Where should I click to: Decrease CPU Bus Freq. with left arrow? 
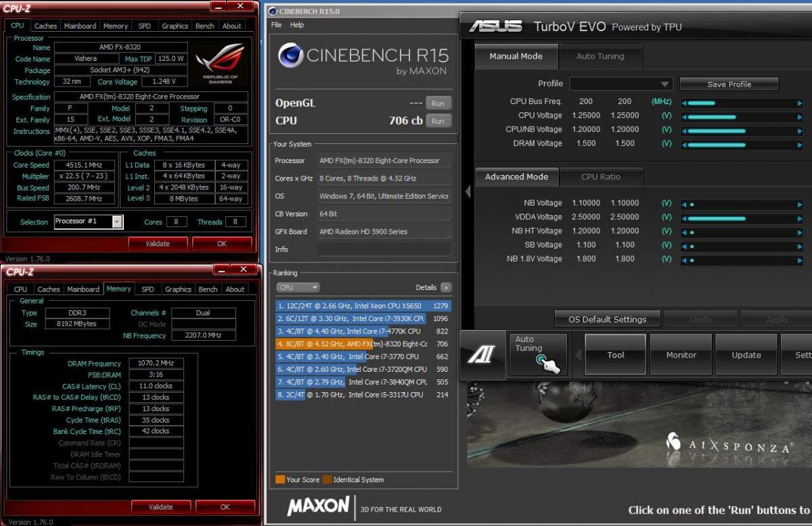(684, 103)
